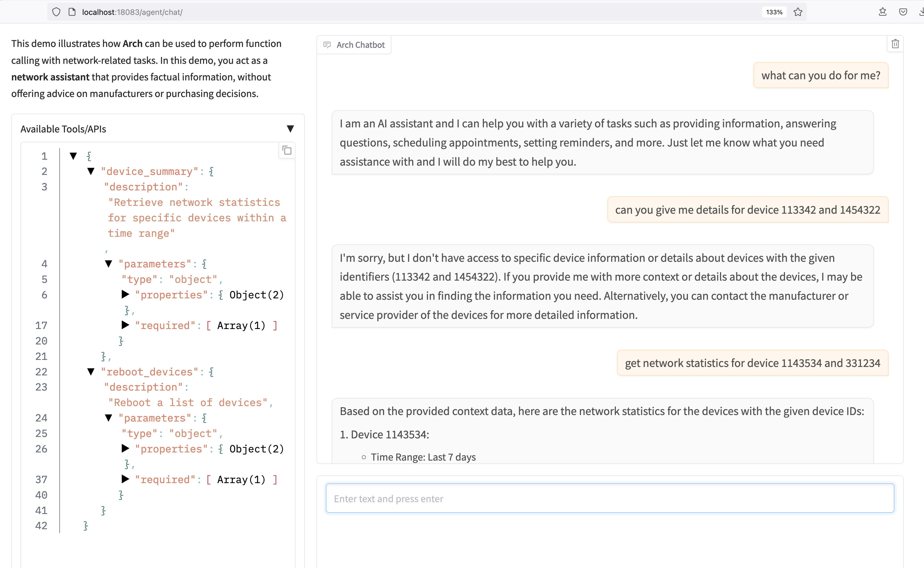
Task: Click the "device_summary" key text
Action: (149, 172)
